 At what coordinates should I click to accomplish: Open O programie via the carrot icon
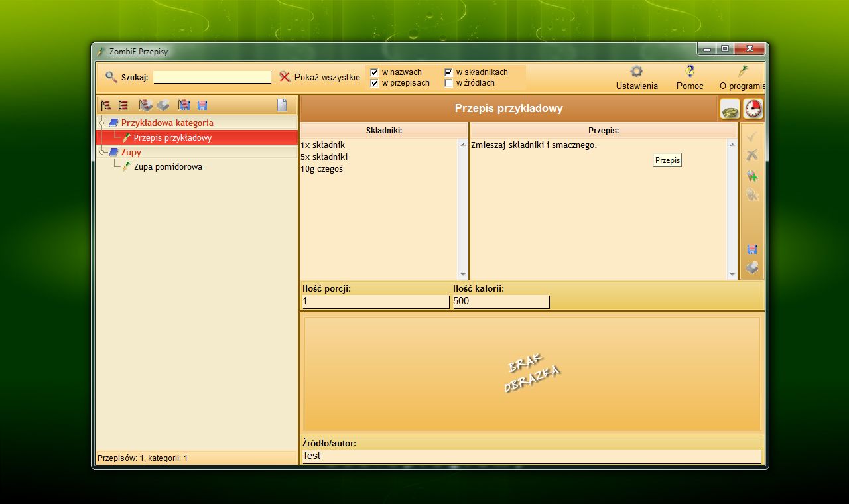[743, 72]
